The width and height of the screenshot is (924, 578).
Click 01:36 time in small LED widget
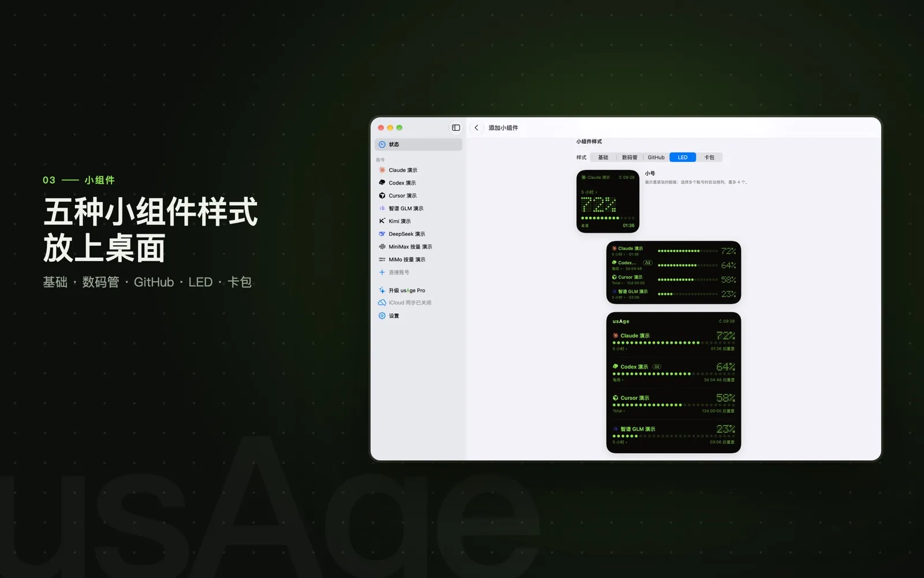point(628,225)
